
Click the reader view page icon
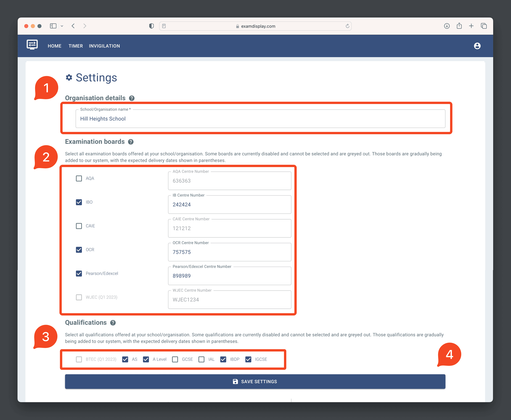[164, 26]
